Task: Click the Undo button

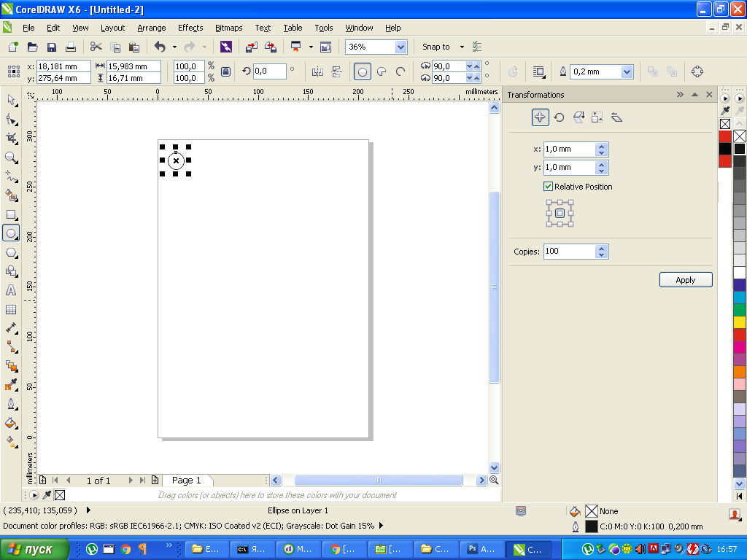Action: click(160, 47)
